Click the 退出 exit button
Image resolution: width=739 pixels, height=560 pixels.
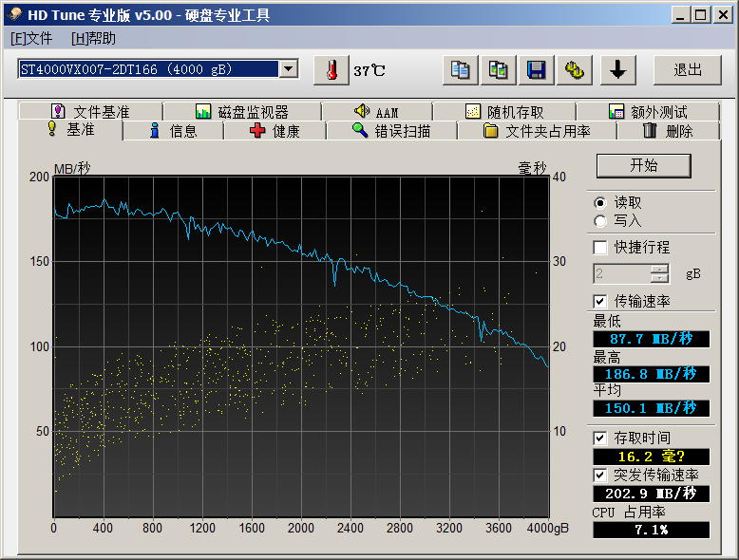point(688,70)
